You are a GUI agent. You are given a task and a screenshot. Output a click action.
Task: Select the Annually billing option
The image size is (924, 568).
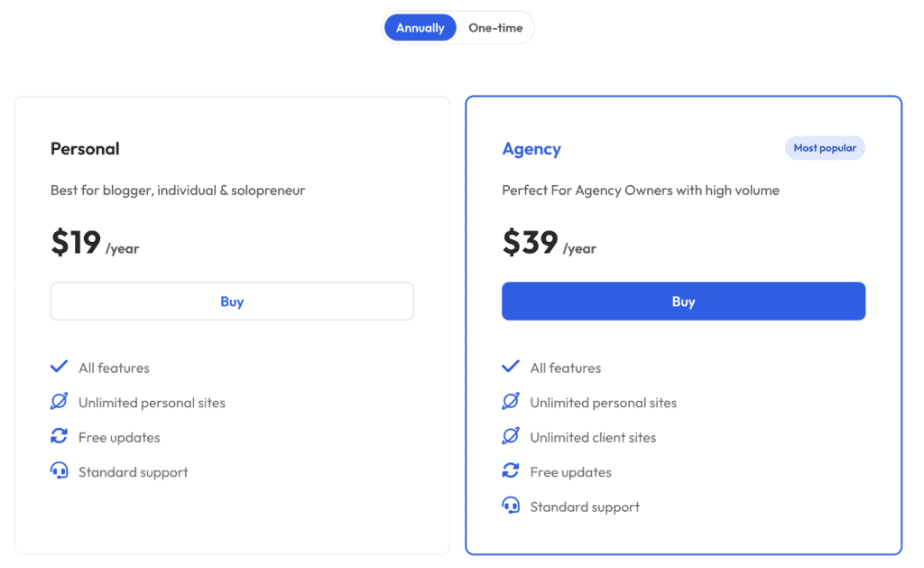(x=420, y=27)
